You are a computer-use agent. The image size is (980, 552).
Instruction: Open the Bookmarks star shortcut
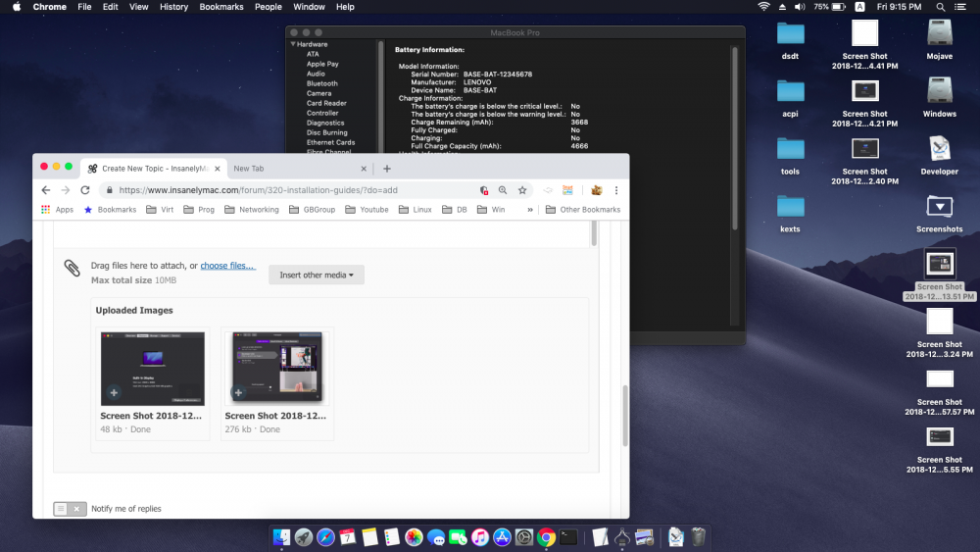(x=110, y=210)
